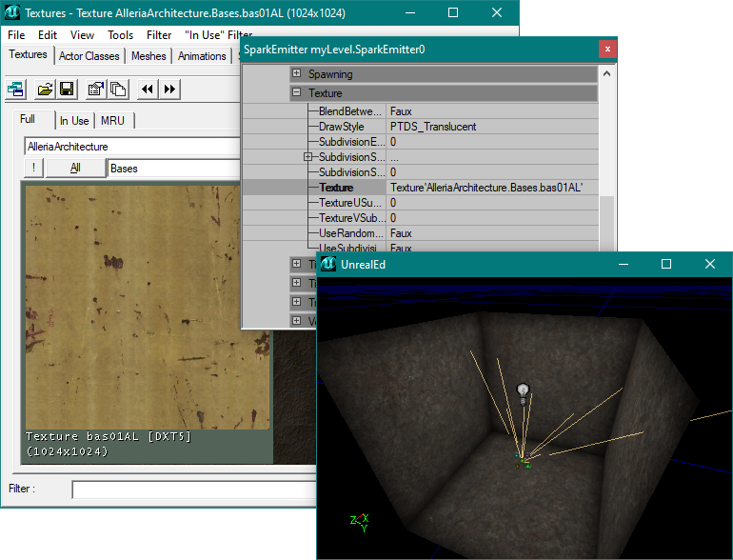This screenshot has width=733, height=560.
Task: Expand the SubdivisionS... struct property
Action: (x=307, y=157)
